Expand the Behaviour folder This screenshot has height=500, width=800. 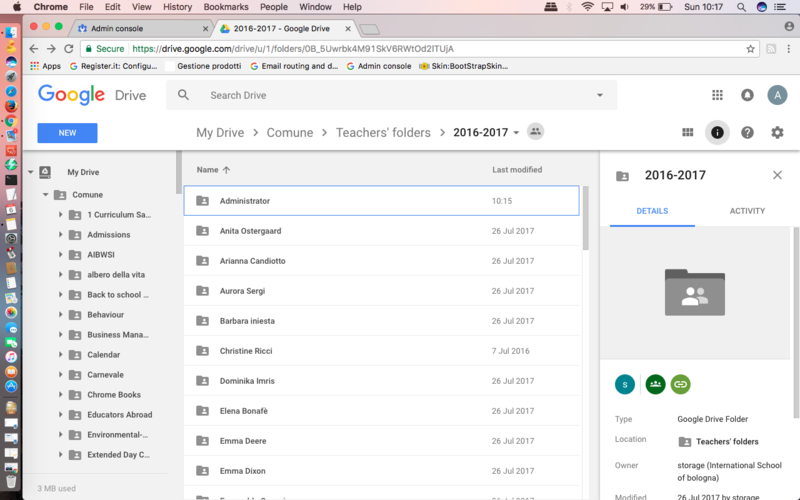60,315
